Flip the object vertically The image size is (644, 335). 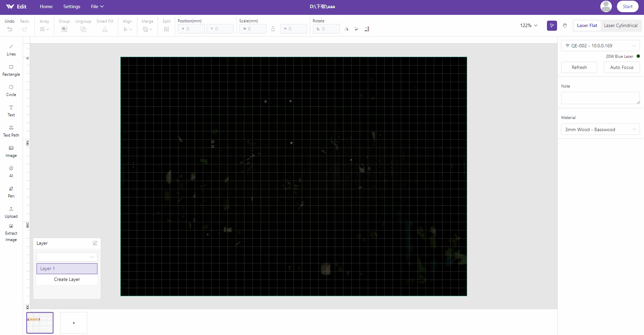tap(356, 29)
